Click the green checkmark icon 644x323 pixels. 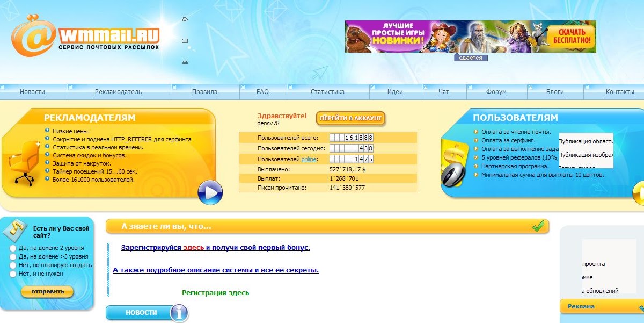(538, 226)
